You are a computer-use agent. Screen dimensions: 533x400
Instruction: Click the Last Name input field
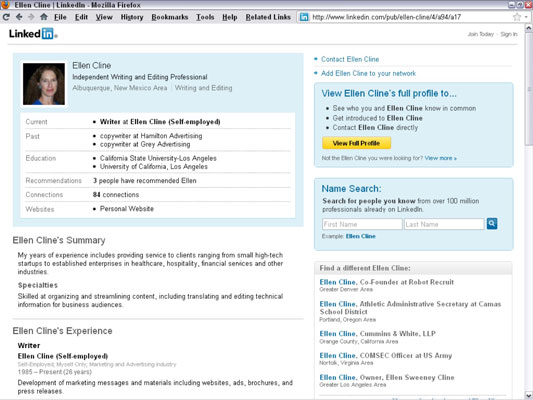(444, 224)
